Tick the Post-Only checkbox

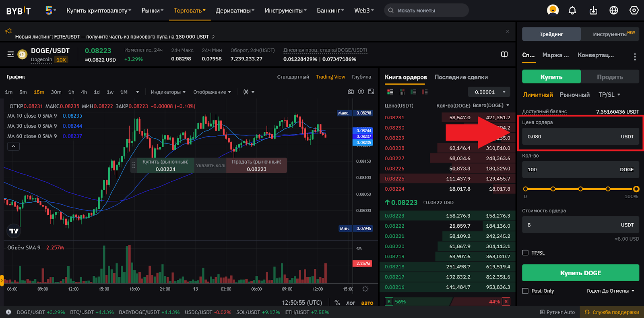point(525,291)
